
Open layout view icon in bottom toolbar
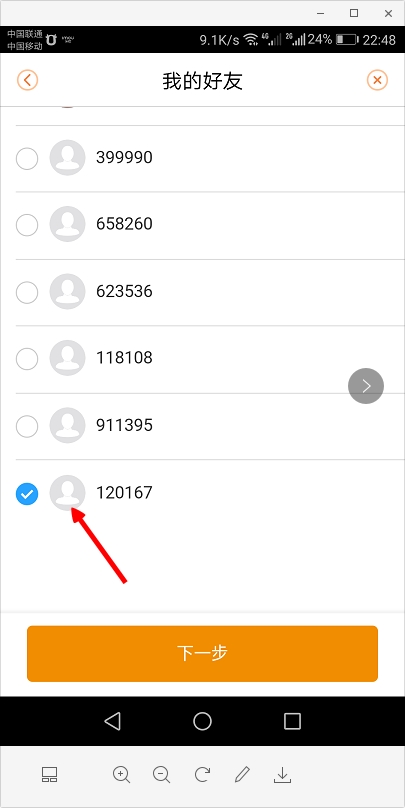[49, 775]
